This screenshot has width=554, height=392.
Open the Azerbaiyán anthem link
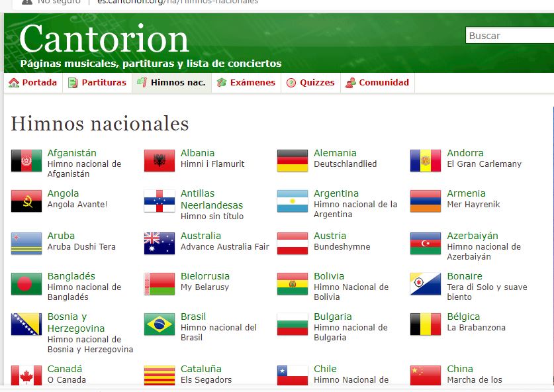coord(473,236)
